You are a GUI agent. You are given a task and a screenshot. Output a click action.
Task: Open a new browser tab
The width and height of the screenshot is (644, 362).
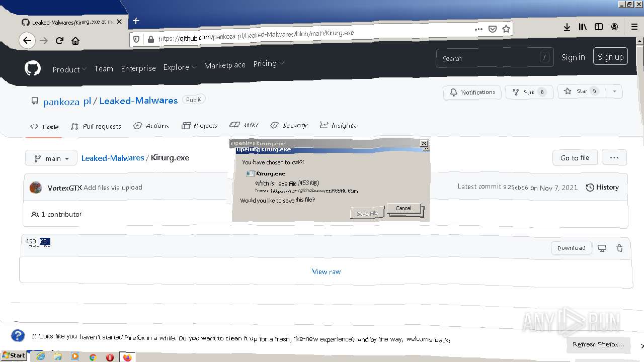point(136,21)
